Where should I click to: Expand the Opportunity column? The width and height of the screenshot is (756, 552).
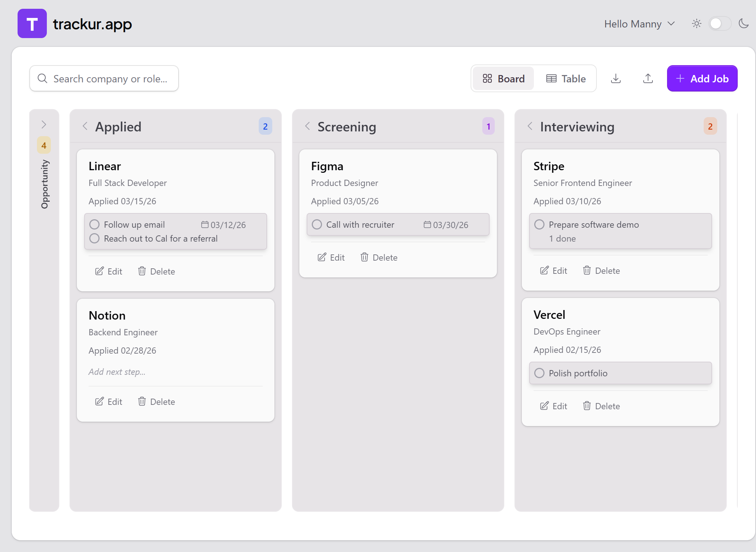(44, 124)
